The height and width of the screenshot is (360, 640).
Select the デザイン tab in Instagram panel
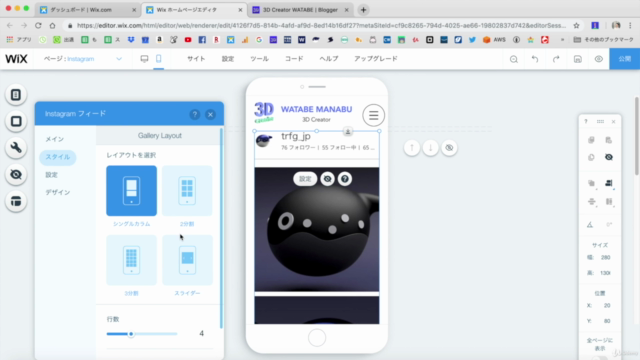tap(58, 192)
